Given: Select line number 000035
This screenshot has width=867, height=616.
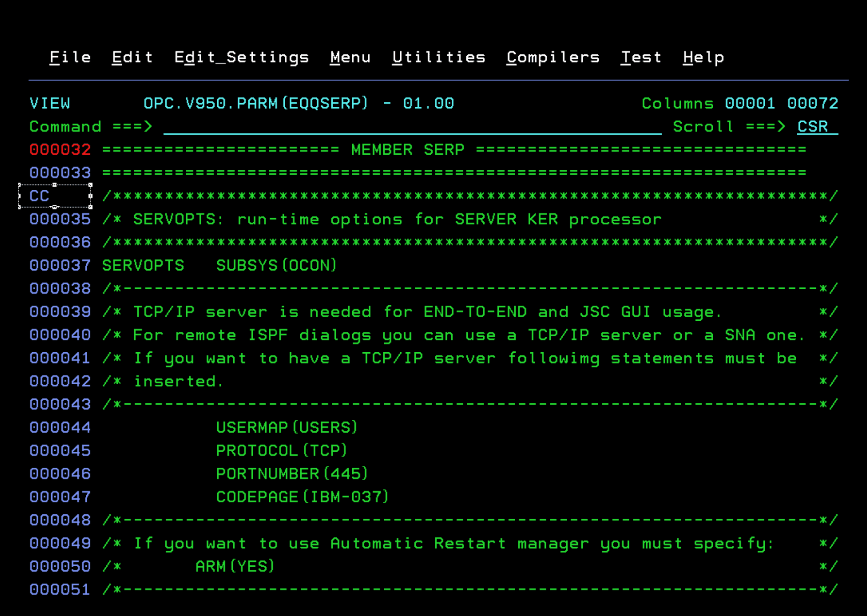Looking at the screenshot, I should point(60,219).
